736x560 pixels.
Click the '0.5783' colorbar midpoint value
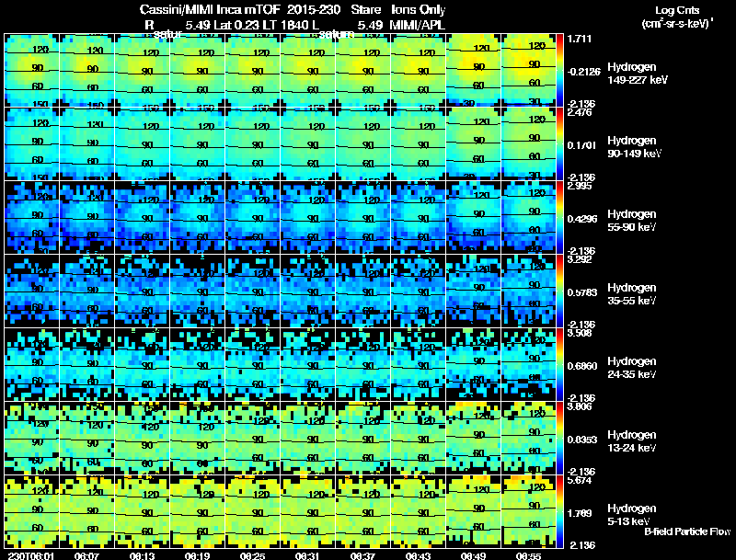[x=582, y=292]
